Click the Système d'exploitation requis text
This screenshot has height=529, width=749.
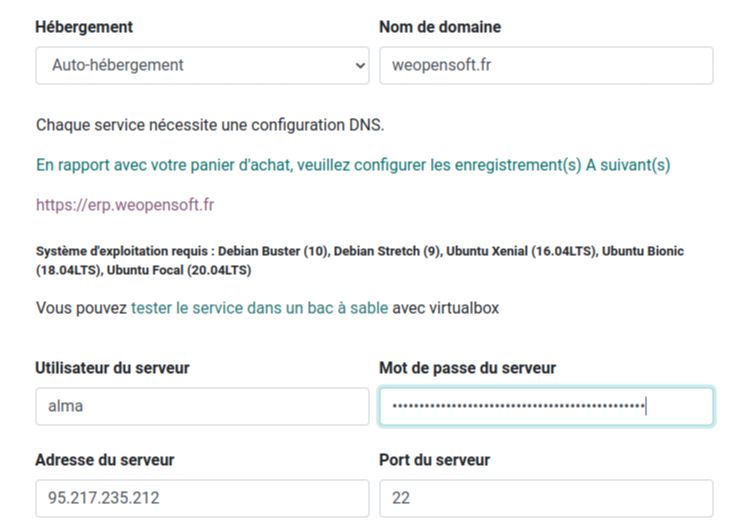coord(125,251)
